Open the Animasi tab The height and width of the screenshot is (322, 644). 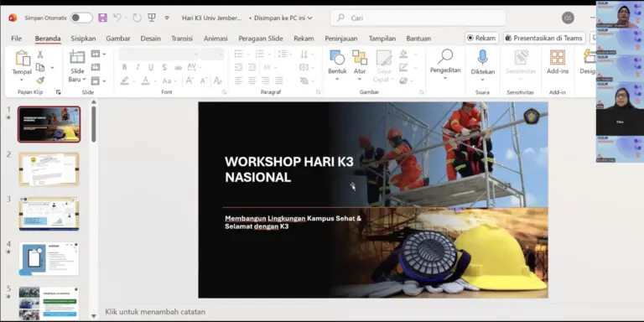coord(216,39)
